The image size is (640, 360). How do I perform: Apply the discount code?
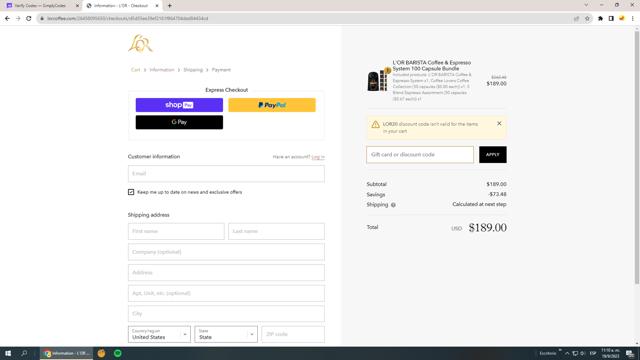[493, 155]
